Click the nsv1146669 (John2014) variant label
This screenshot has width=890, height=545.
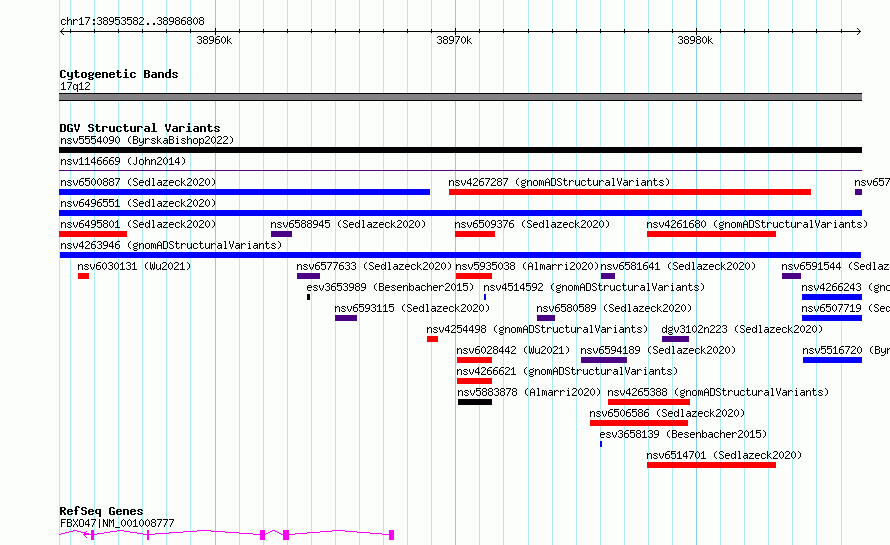[x=123, y=161]
